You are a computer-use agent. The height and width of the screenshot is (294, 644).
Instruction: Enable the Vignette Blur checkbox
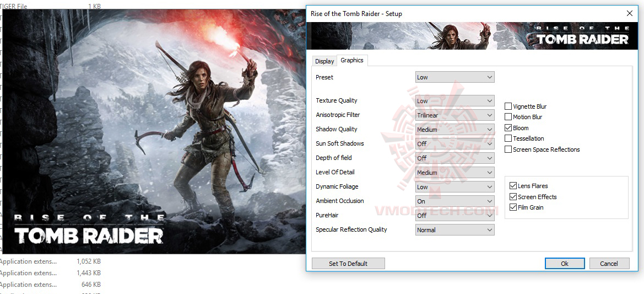[508, 106]
